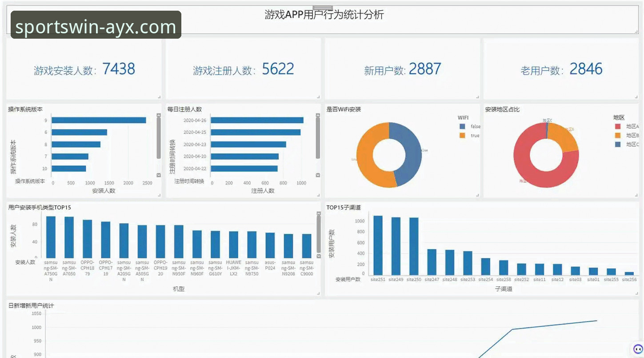
Task: Click the OPPO-CPH1879 bar in phone chart
Action: pyautogui.click(x=87, y=239)
